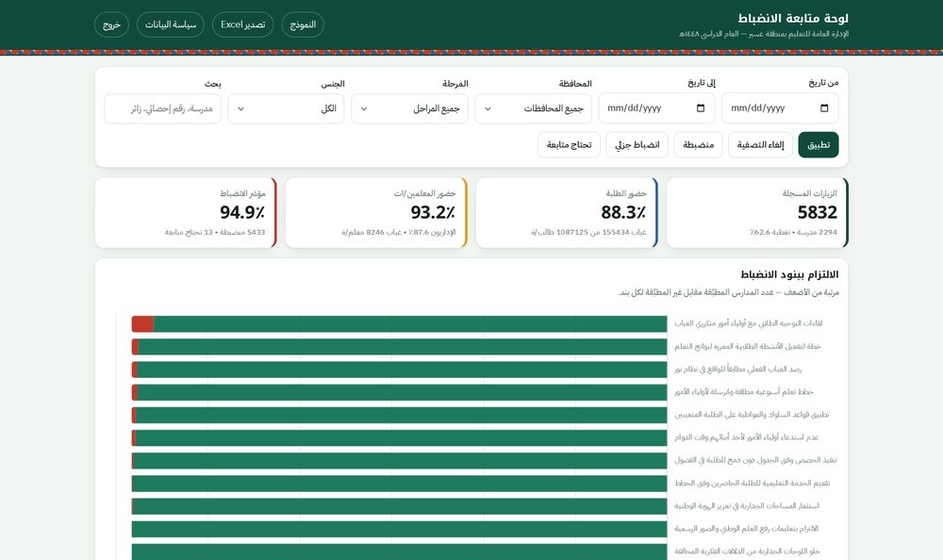943x560 pixels.
Task: Toggle the منضبطة status filter chip
Action: [x=698, y=145]
